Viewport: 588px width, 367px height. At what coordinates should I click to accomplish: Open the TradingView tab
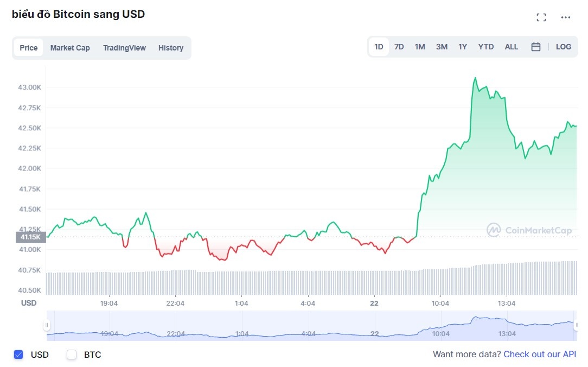(124, 48)
